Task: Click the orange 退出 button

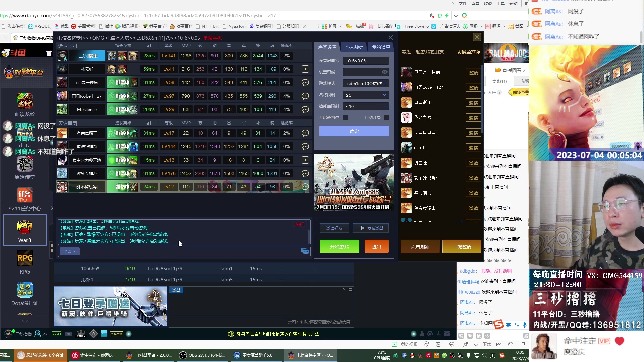Action: point(376,247)
